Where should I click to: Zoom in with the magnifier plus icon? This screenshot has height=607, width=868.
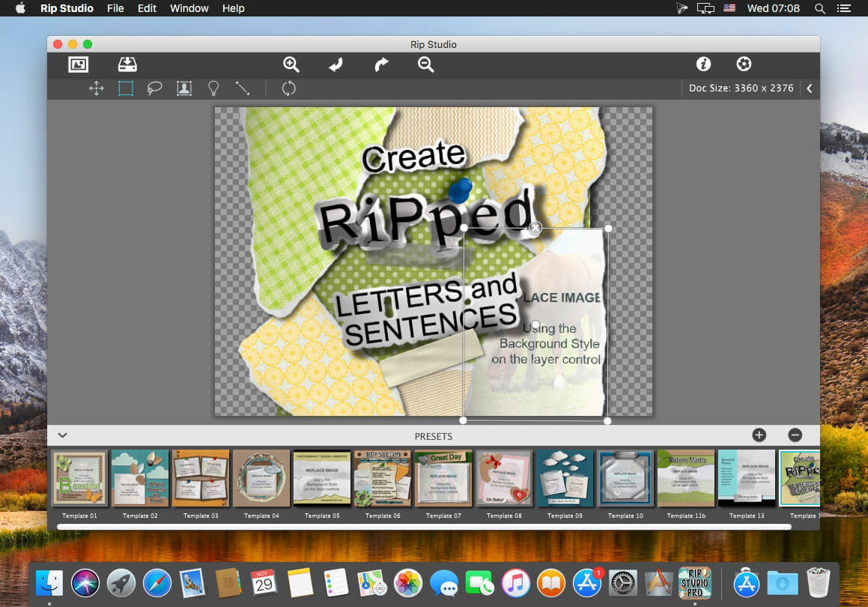click(x=291, y=64)
